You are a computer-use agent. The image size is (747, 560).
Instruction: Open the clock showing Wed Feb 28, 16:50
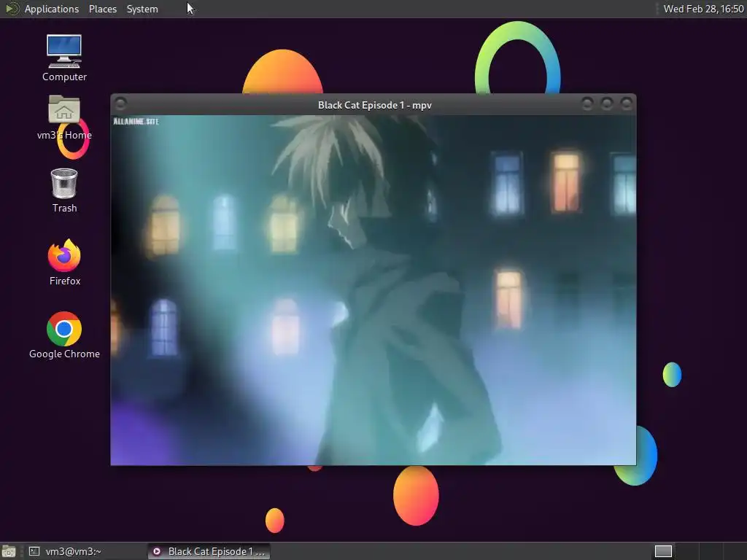[703, 9]
